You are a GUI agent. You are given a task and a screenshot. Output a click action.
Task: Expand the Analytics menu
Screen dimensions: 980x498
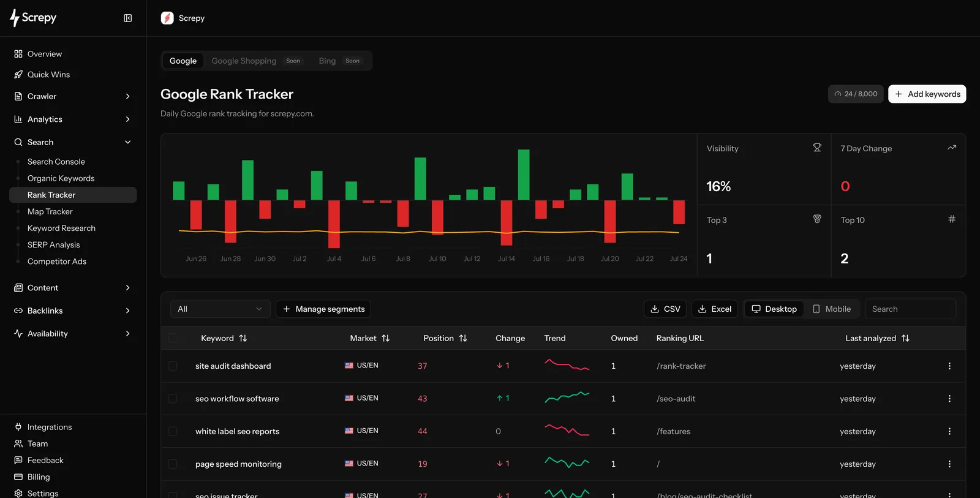pos(73,119)
